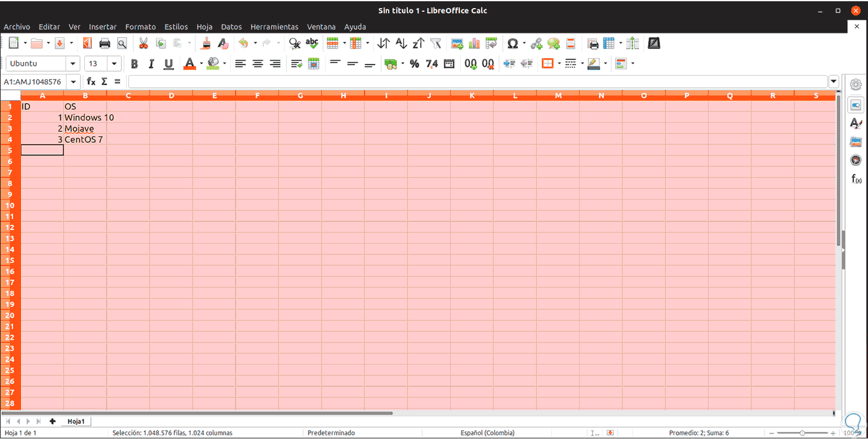Click the Insert Hyperlink icon
868x439 pixels.
pos(536,43)
